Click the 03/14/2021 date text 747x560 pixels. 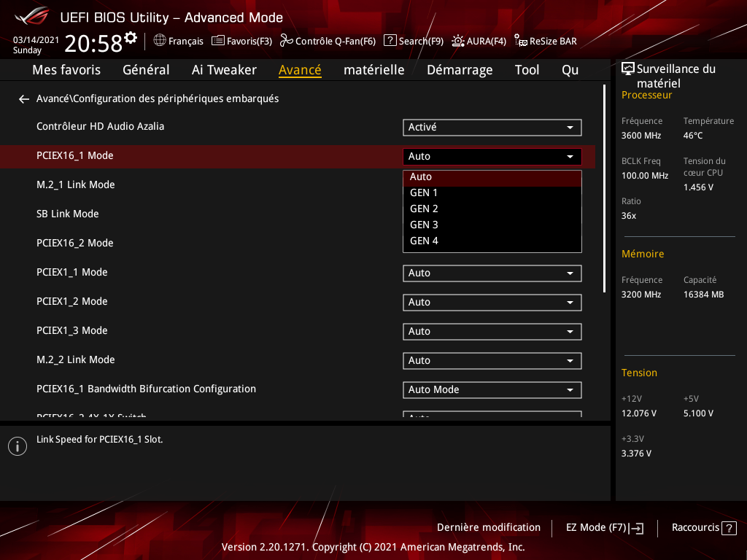[36, 40]
